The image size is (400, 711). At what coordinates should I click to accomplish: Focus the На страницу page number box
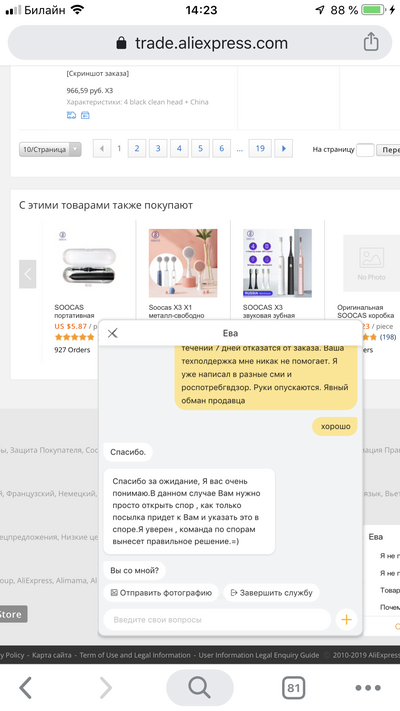pyautogui.click(x=365, y=150)
